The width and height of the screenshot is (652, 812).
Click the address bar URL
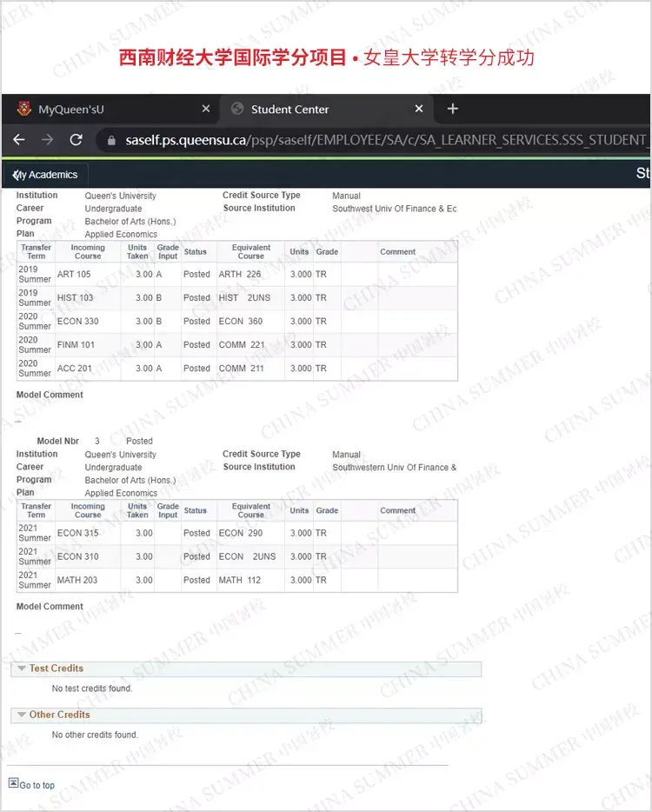pos(386,140)
